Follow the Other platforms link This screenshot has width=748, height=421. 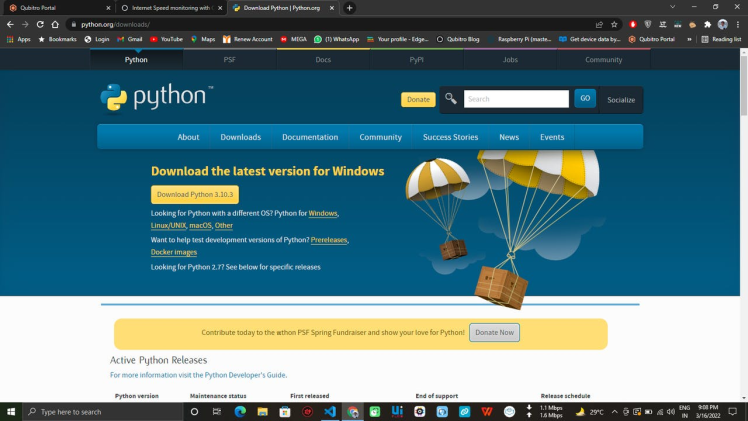[x=224, y=226]
